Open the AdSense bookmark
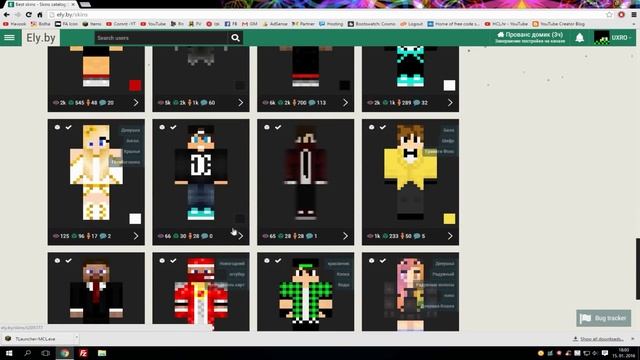 point(275,24)
